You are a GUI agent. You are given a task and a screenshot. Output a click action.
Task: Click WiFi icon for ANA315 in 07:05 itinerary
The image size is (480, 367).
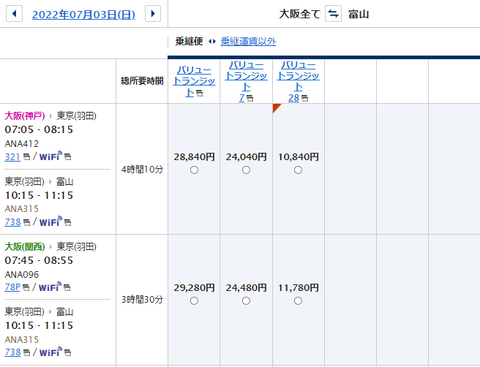tap(51, 221)
